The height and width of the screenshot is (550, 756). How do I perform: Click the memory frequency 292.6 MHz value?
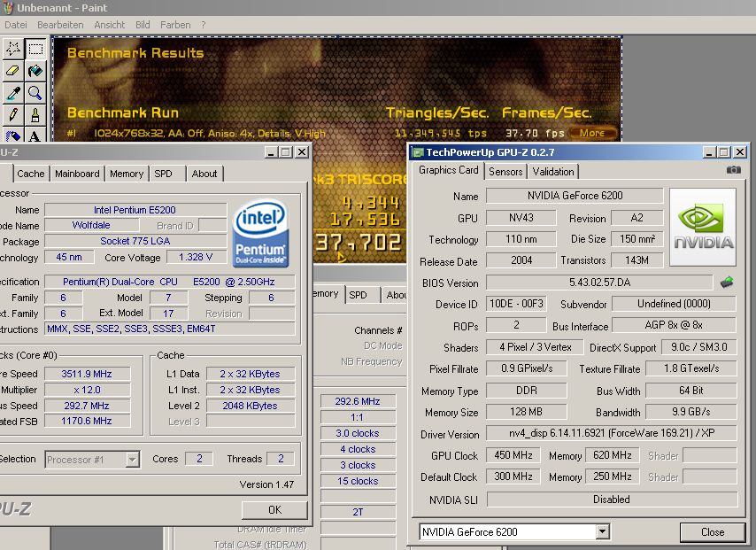(x=358, y=401)
